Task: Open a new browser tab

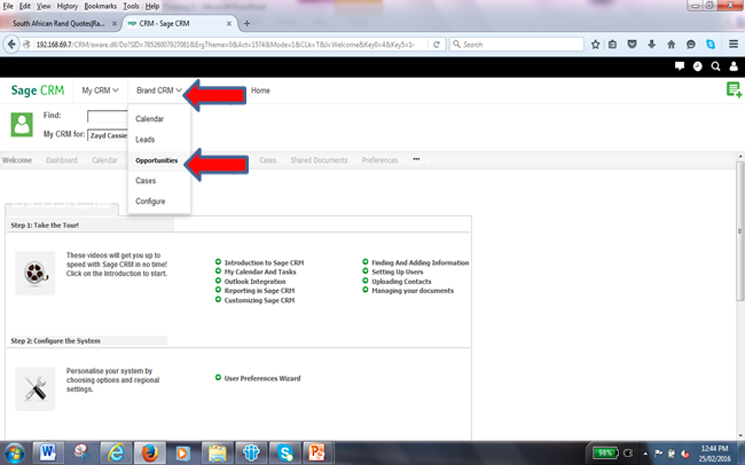Action: pyautogui.click(x=247, y=23)
